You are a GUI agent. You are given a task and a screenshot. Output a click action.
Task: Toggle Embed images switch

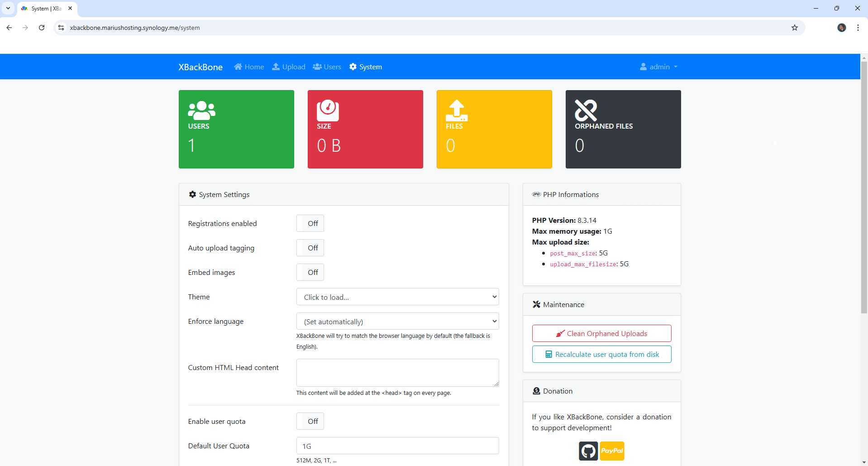coord(310,272)
